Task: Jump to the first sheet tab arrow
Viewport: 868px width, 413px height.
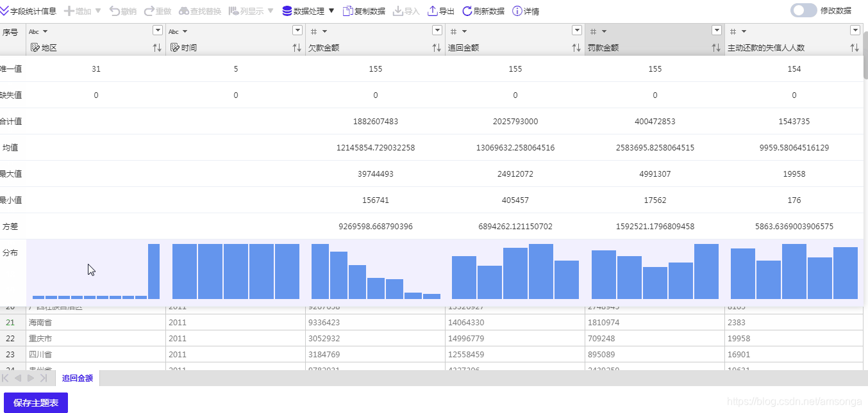Action: click(6, 378)
